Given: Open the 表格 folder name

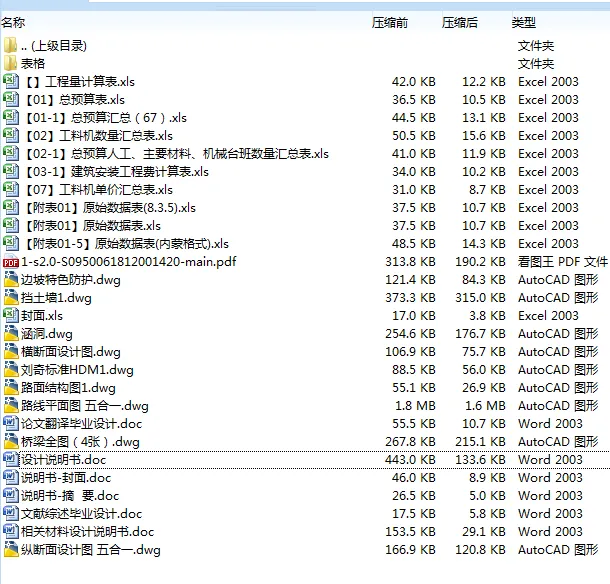Looking at the screenshot, I should coord(33,63).
